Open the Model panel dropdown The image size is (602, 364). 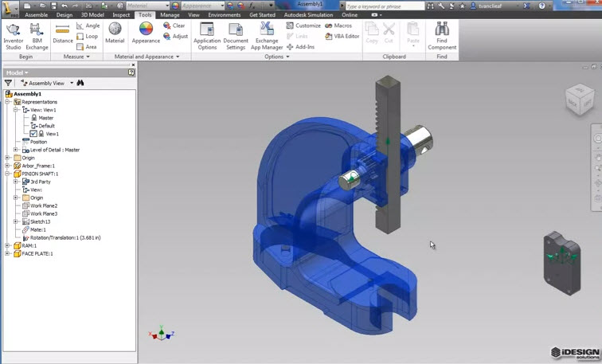[17, 72]
